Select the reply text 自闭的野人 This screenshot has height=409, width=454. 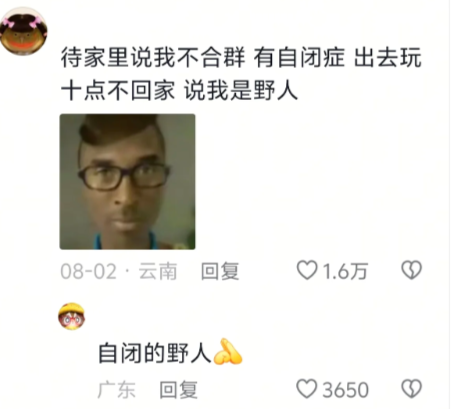pyautogui.click(x=155, y=353)
